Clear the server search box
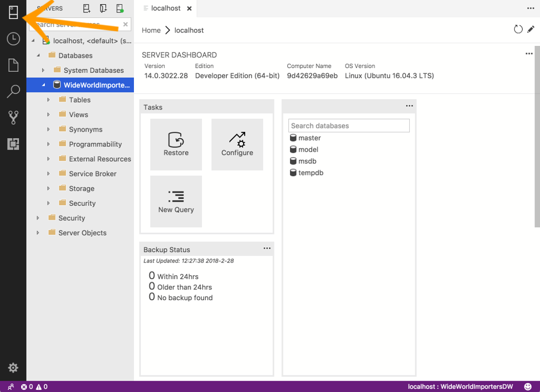This screenshot has width=540, height=392. coord(125,24)
